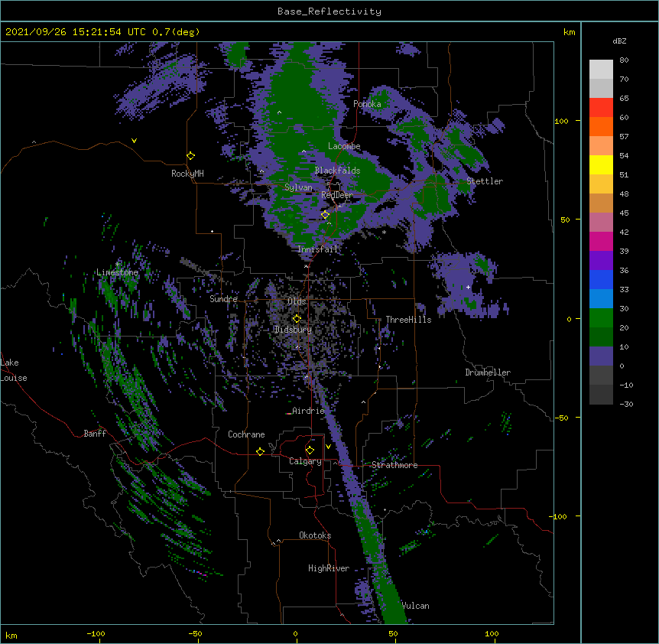The height and width of the screenshot is (644, 659).
Task: Pick the bright yellow swatch in the dBZ legend
Action: [601, 164]
